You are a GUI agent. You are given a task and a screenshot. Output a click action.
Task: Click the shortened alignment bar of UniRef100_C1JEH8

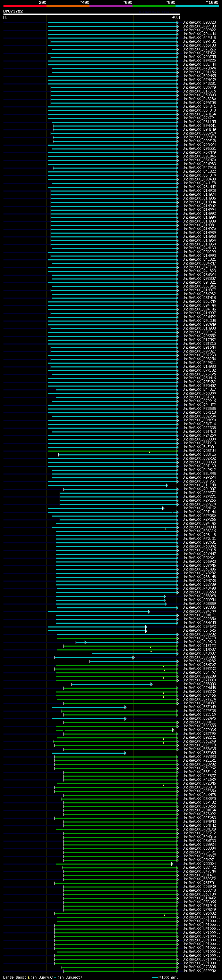(108, 485)
